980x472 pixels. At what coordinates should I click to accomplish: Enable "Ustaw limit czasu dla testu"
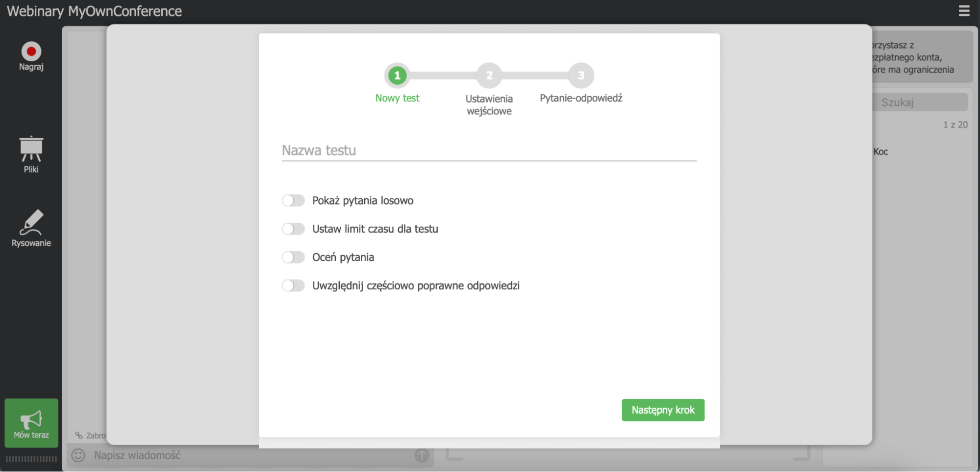(293, 229)
